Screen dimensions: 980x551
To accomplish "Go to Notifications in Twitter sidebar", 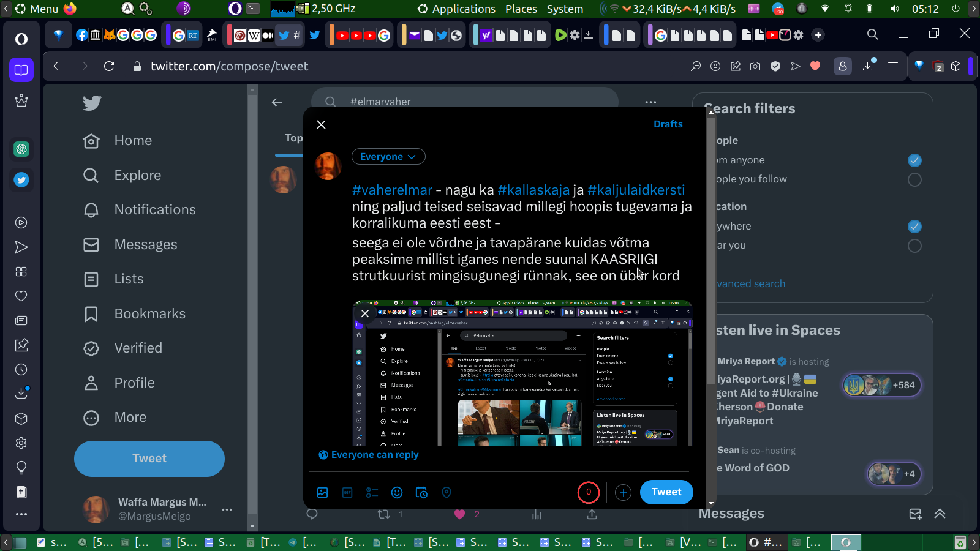I will [140, 210].
